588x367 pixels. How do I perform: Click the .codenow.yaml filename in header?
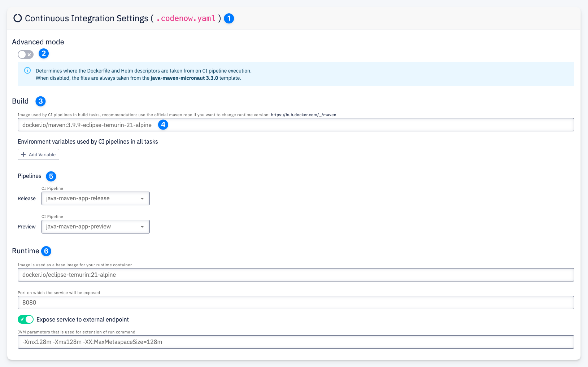coord(186,18)
